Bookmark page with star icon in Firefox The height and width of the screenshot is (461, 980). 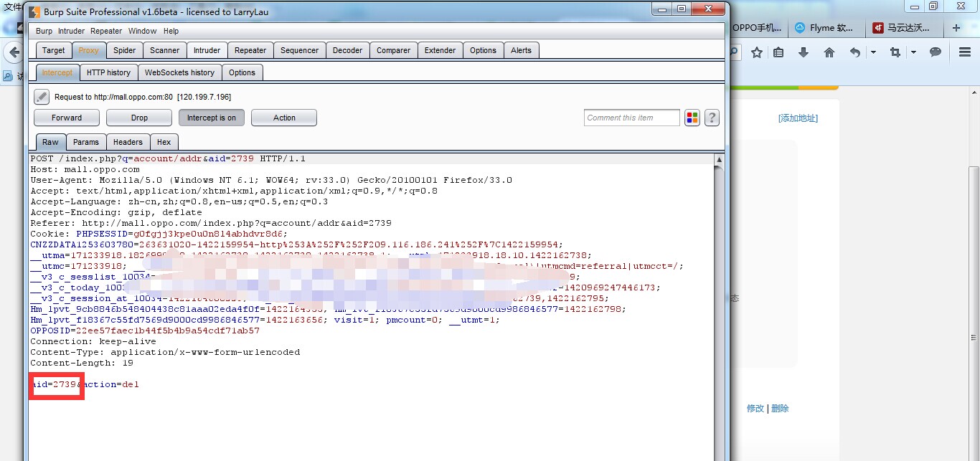757,52
